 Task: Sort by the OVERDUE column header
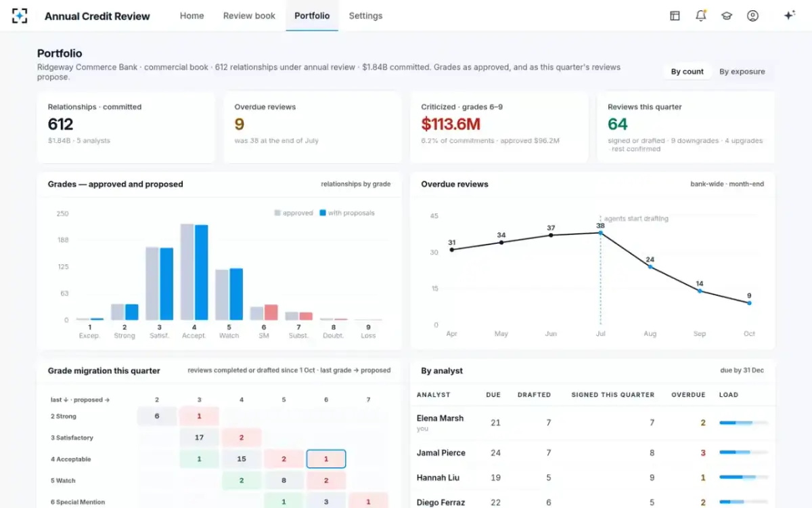tap(688, 395)
